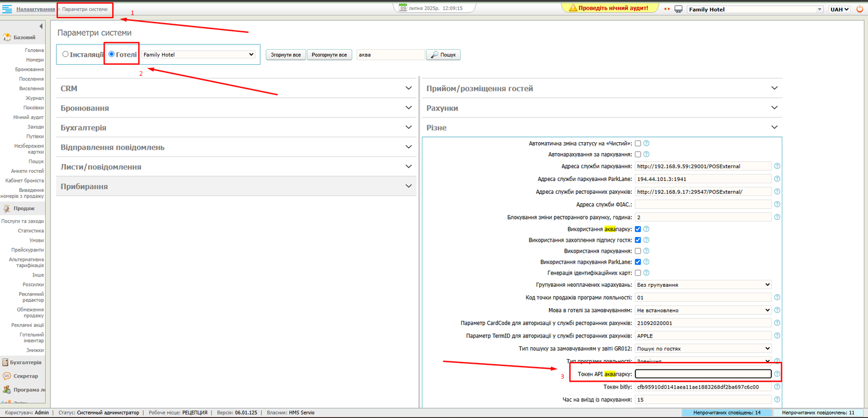Enable Автоматична зміна статусу на «Чистий» checkbox

(638, 143)
